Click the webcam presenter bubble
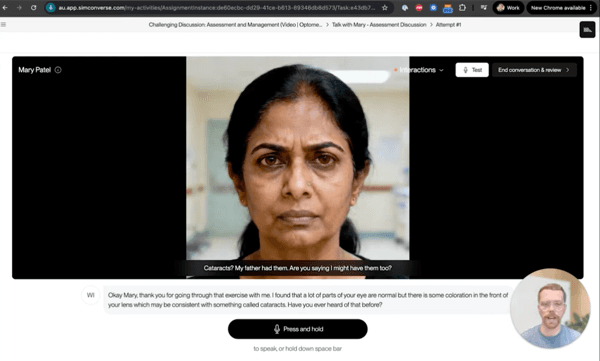Screen dimensions: 600x361 550,309
